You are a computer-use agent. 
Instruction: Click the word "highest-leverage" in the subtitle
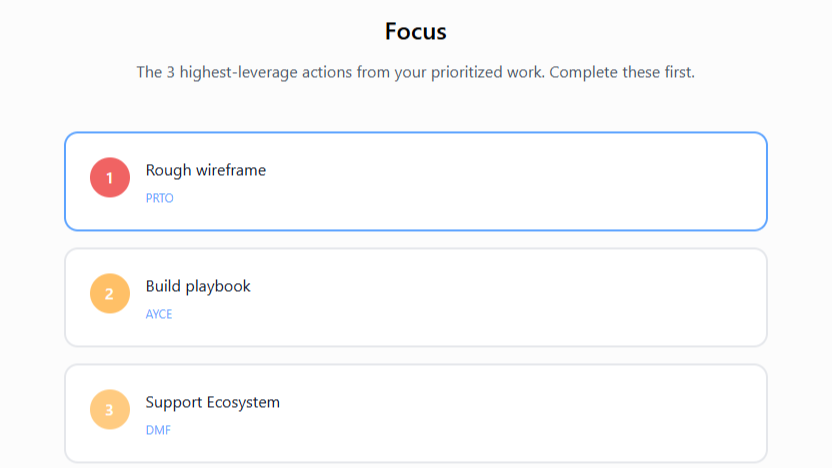(x=238, y=73)
